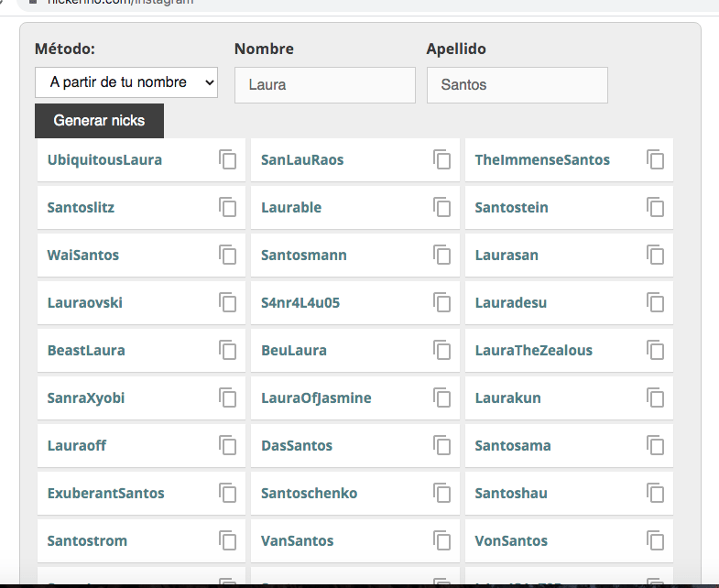Copy the S4nr4L4u05 nickname

[x=442, y=302]
